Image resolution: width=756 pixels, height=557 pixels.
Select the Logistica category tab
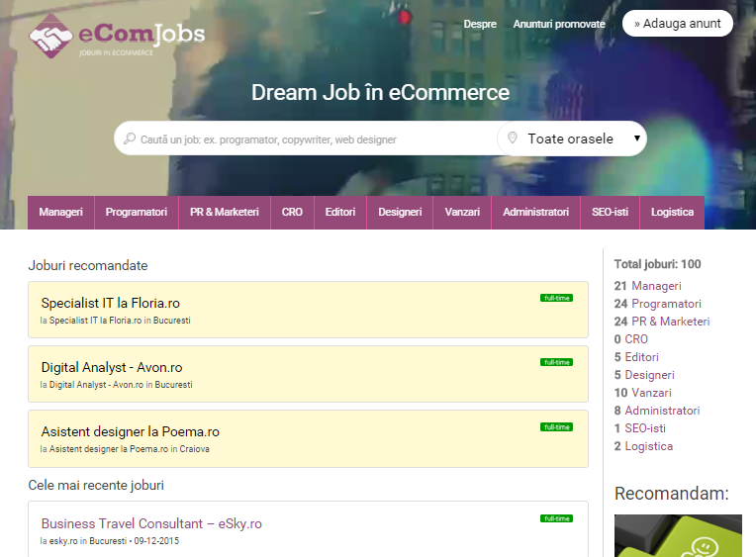(672, 212)
